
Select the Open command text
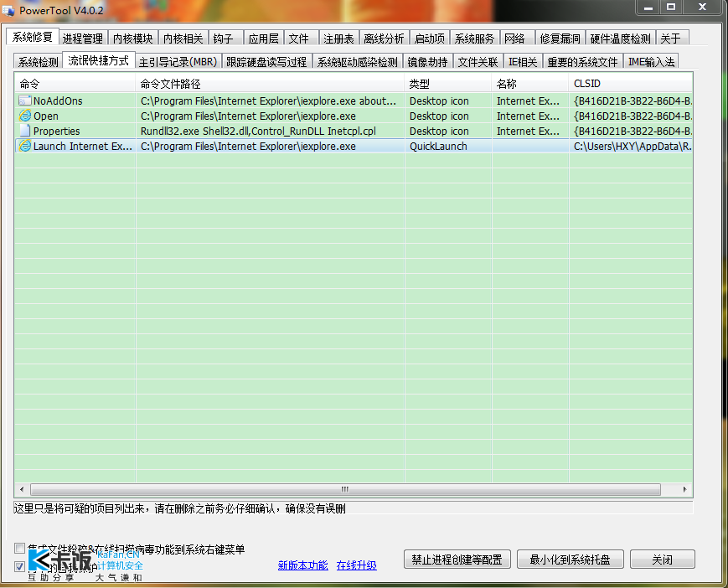(45, 116)
